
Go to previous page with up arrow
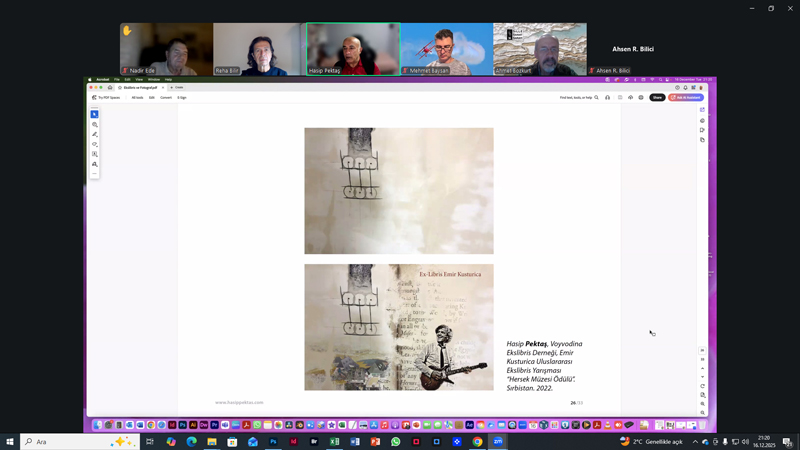(x=703, y=369)
